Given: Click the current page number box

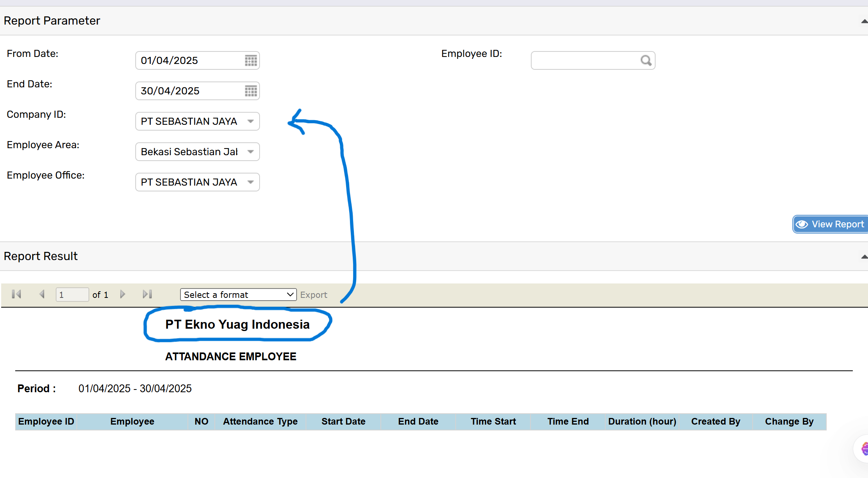Looking at the screenshot, I should coord(72,295).
